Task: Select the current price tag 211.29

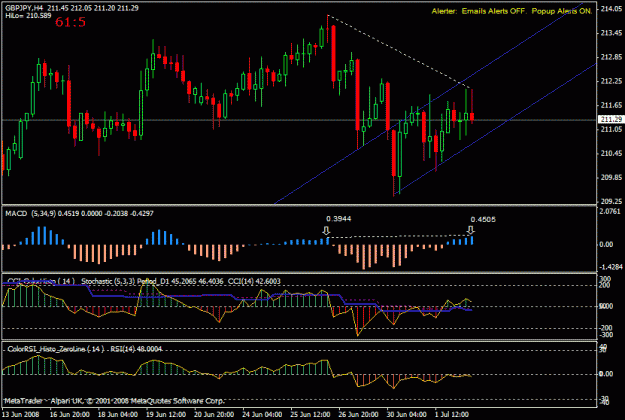Action: pos(611,119)
